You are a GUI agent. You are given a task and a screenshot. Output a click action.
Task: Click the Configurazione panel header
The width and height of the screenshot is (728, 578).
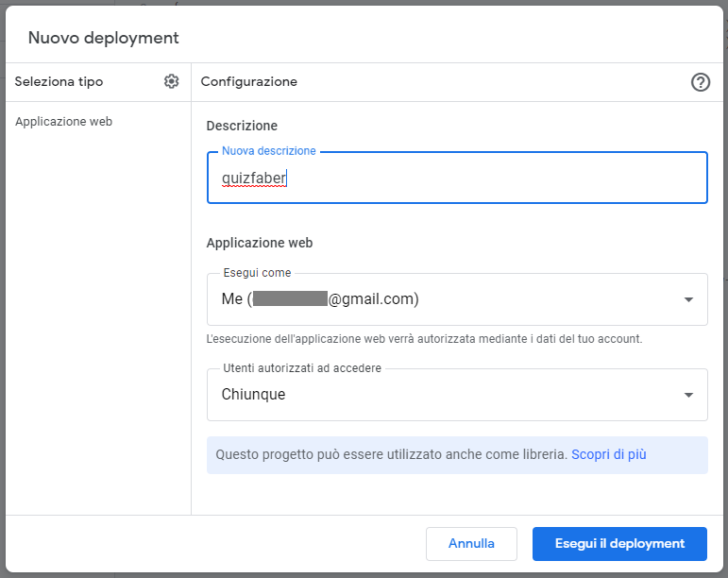249,82
